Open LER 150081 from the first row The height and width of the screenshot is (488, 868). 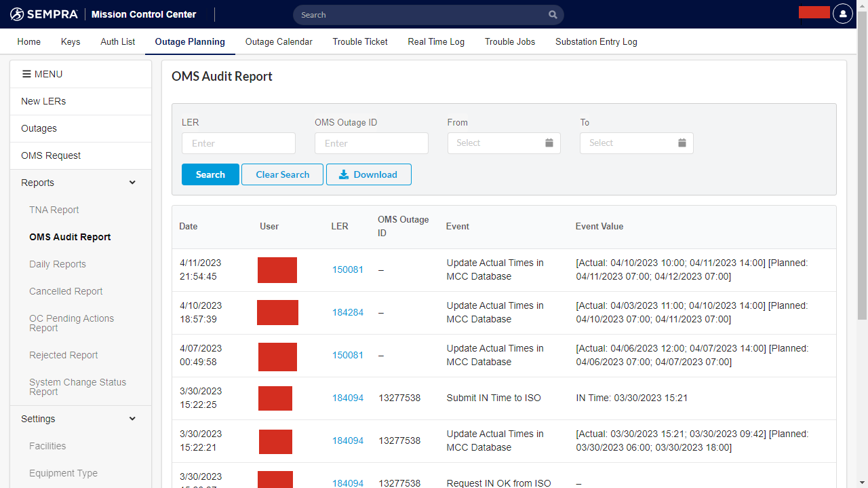[348, 269]
